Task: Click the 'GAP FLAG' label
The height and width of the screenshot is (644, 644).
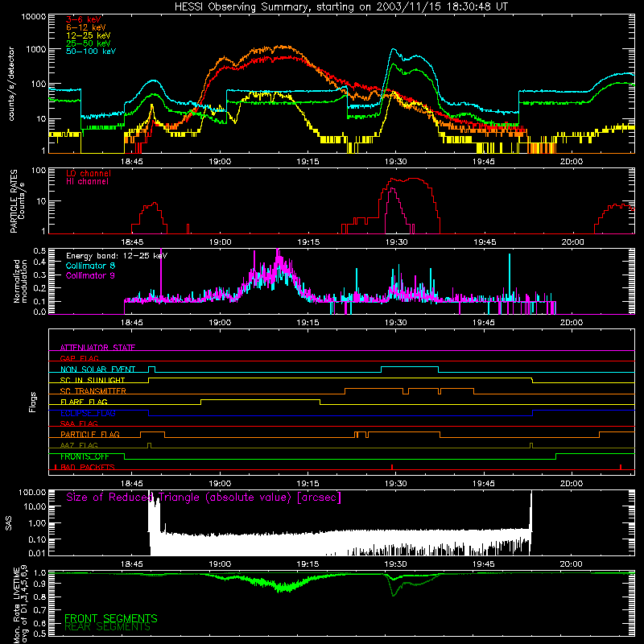Action: pos(79,358)
